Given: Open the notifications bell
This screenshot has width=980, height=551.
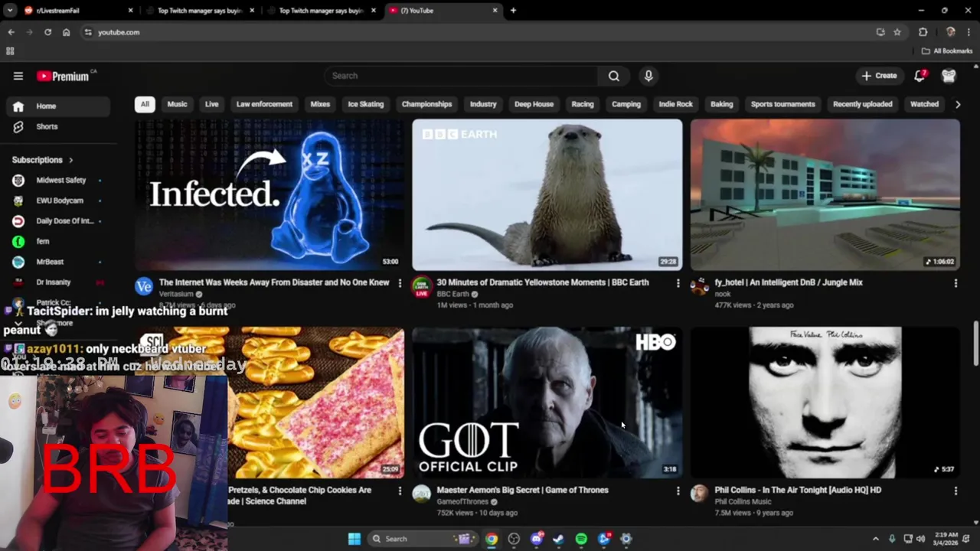Looking at the screenshot, I should (x=920, y=76).
